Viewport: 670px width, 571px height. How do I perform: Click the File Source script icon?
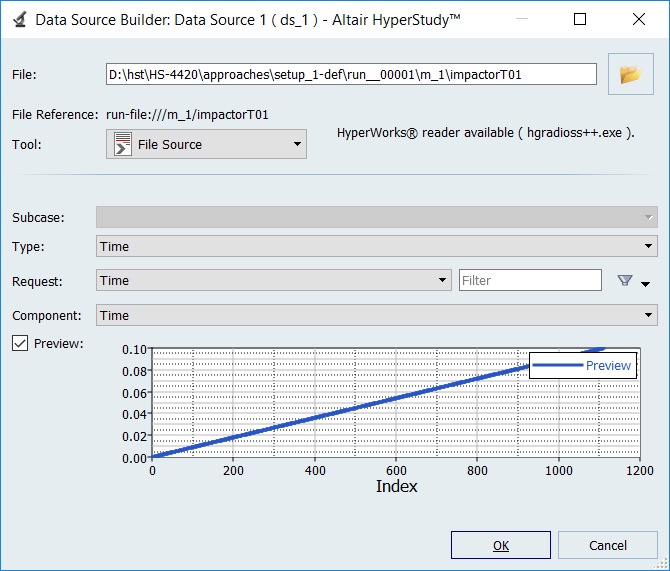(123, 144)
